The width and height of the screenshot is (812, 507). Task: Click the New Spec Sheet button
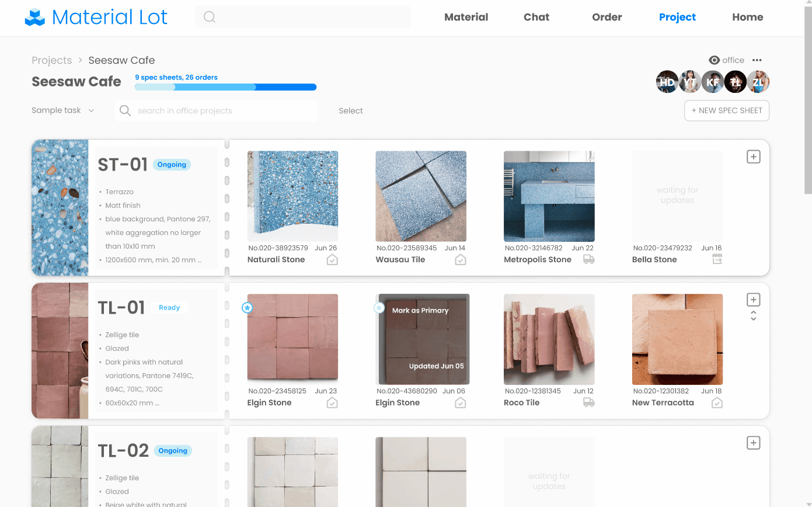pos(727,110)
